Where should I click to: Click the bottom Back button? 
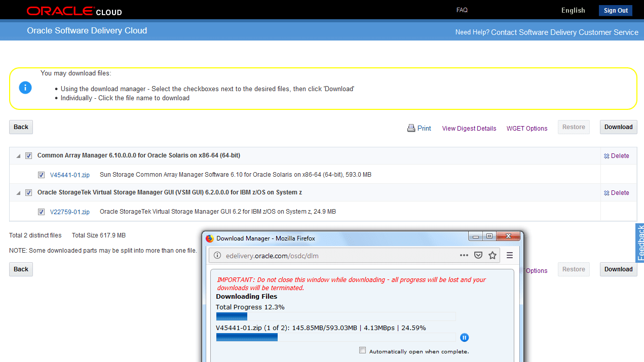tap(21, 269)
